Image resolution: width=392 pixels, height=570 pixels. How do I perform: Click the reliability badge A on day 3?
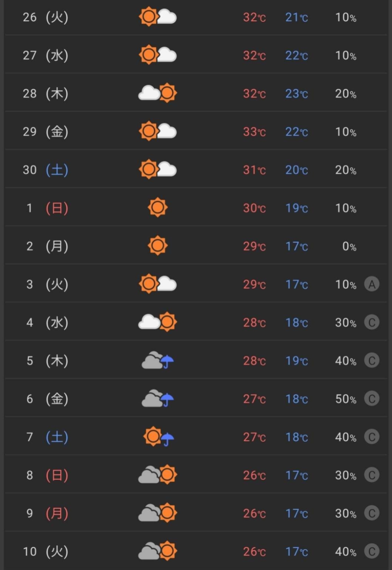(x=372, y=284)
